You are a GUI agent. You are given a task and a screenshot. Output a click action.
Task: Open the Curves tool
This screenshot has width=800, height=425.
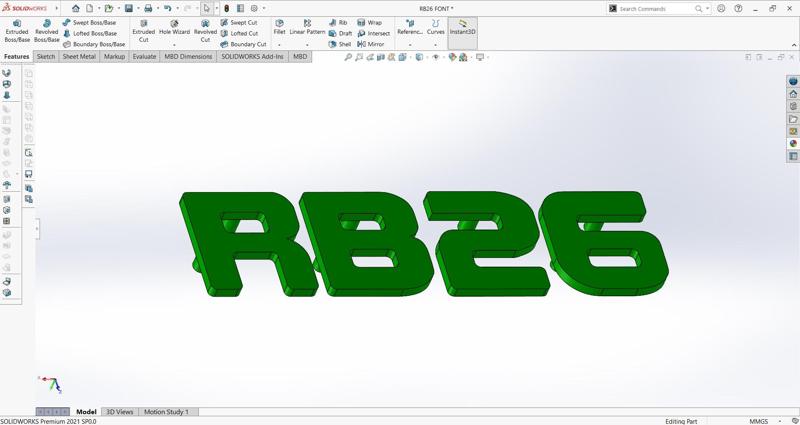click(x=436, y=28)
